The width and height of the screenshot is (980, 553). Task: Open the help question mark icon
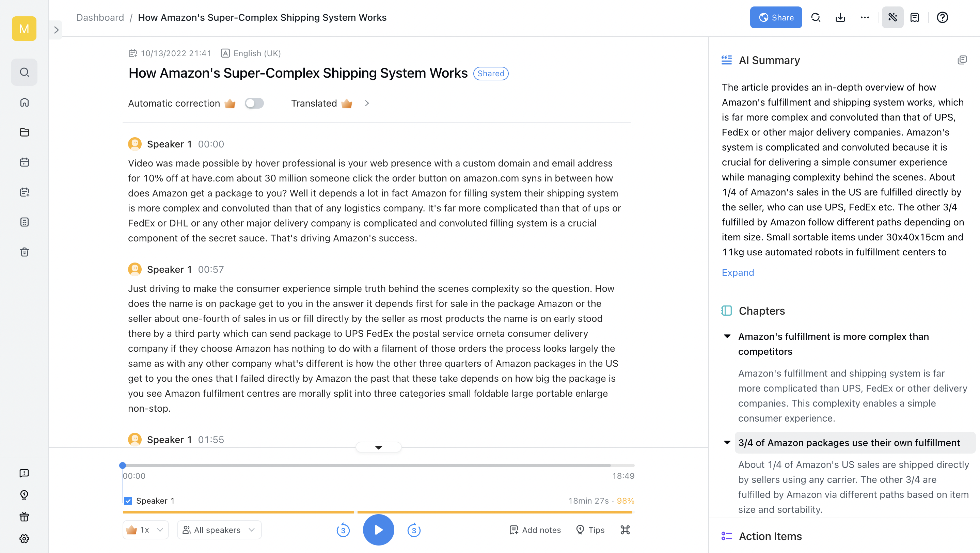(942, 17)
